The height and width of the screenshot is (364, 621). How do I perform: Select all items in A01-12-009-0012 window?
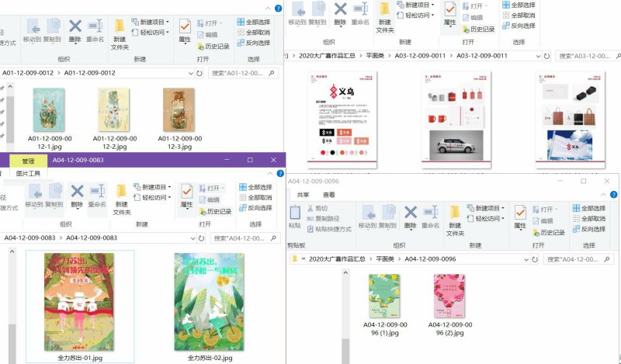coord(254,22)
